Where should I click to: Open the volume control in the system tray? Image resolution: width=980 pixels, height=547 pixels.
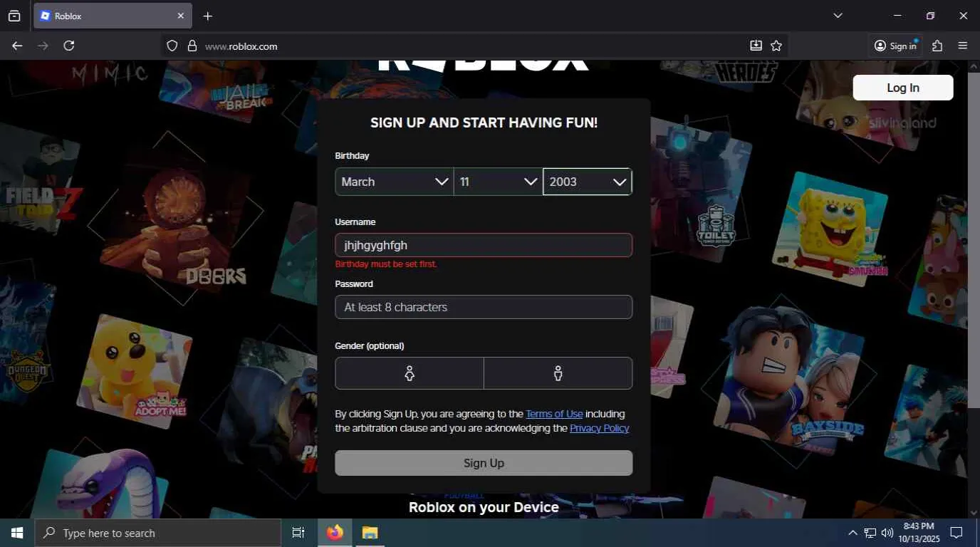(887, 533)
